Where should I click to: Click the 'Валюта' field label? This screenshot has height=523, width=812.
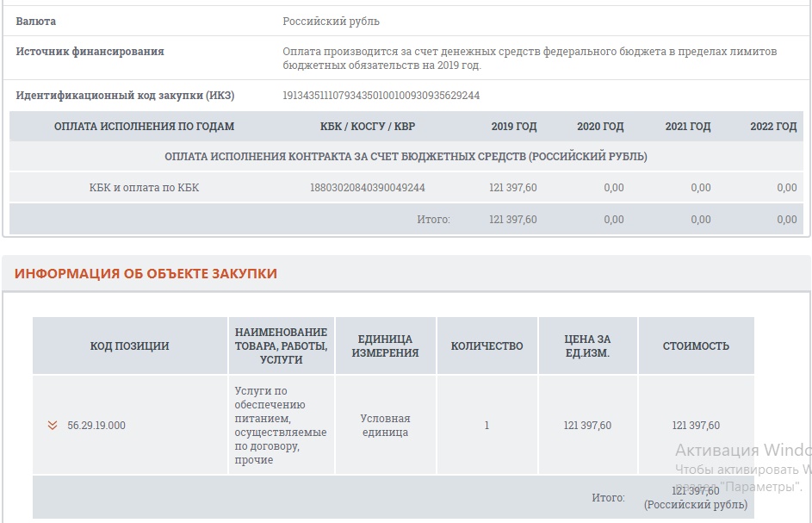(x=35, y=22)
